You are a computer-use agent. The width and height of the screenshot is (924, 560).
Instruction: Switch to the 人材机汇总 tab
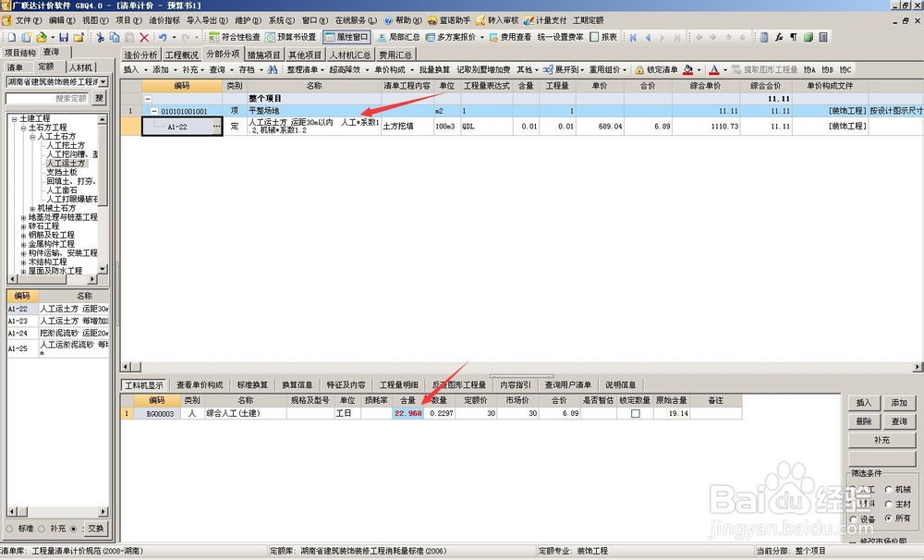pos(350,55)
